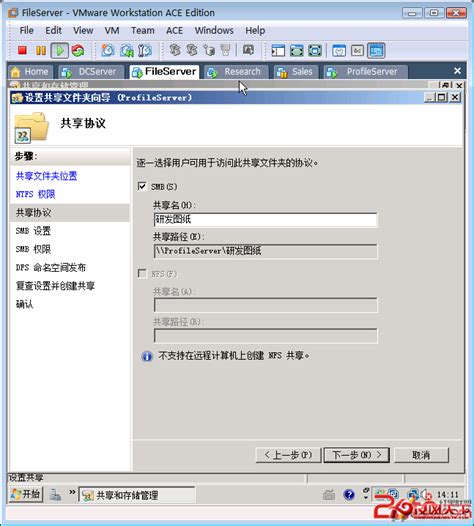This screenshot has width=474, height=526.
Task: Click the first ACE package toolbar icon
Action: (175, 50)
